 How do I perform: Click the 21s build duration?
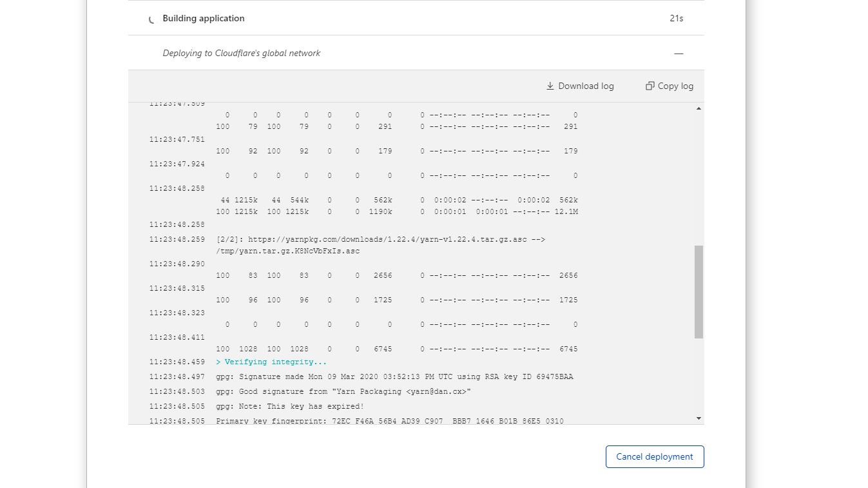tap(676, 19)
